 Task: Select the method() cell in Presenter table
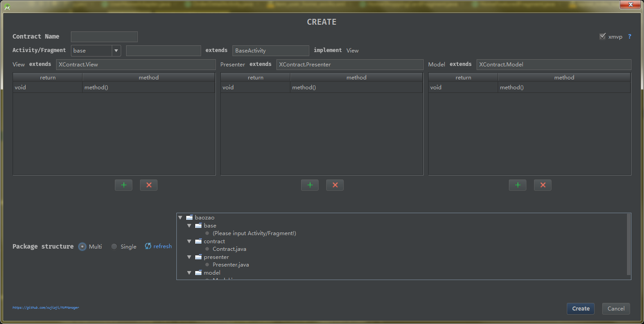357,88
